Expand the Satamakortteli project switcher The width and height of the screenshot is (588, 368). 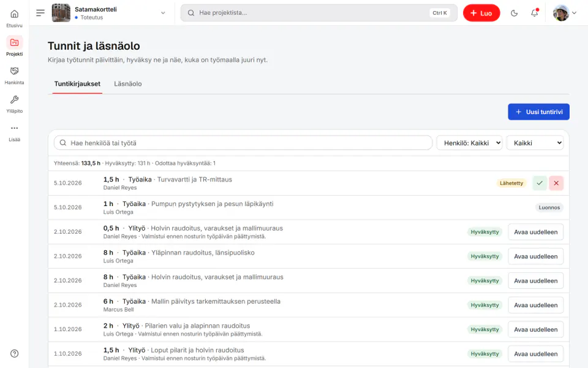[x=163, y=13]
